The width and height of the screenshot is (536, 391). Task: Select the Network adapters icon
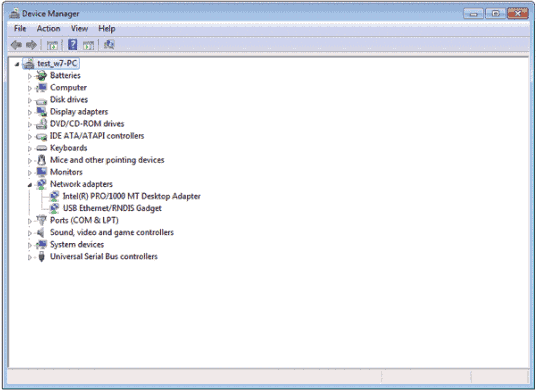41,184
